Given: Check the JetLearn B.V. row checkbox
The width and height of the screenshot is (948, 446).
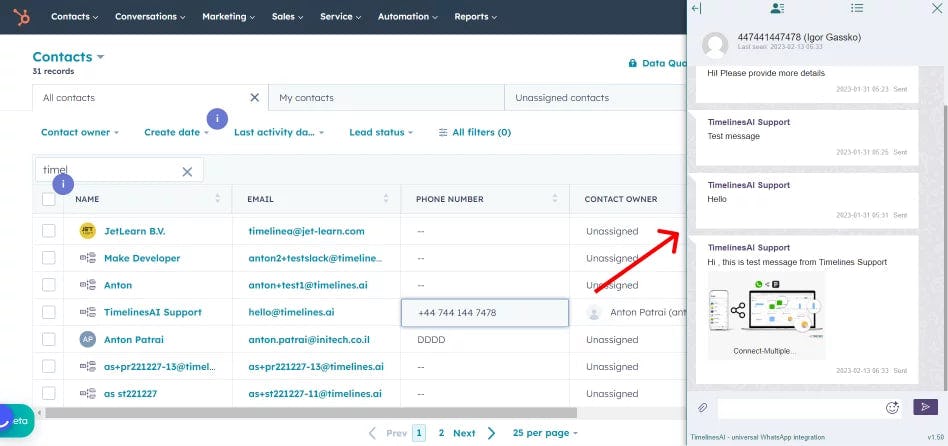Looking at the screenshot, I should (48, 231).
